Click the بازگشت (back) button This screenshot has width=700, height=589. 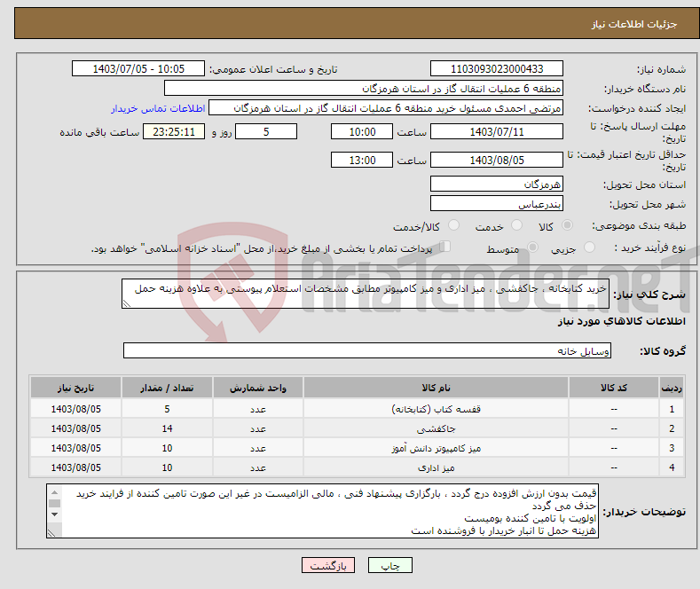click(328, 565)
